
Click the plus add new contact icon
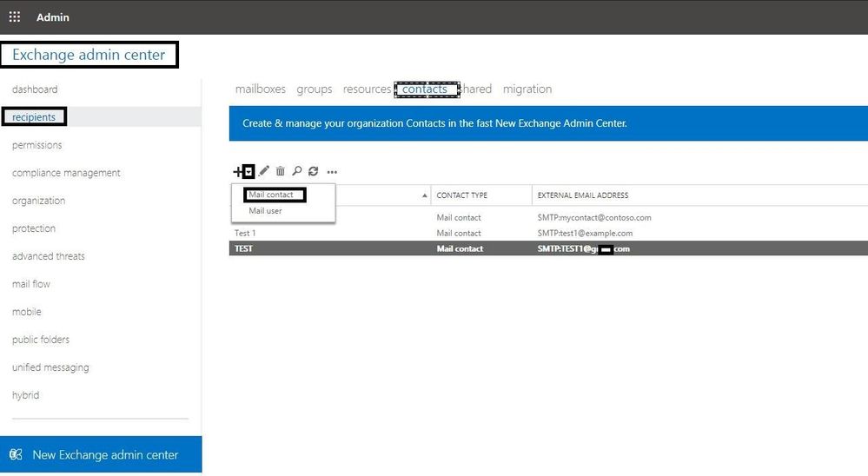click(x=237, y=172)
